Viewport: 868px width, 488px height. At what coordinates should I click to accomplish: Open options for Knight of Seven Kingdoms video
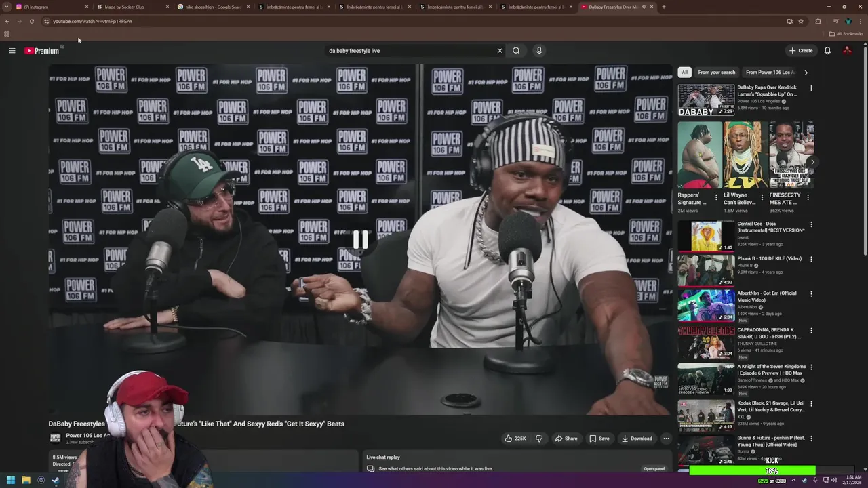click(811, 367)
